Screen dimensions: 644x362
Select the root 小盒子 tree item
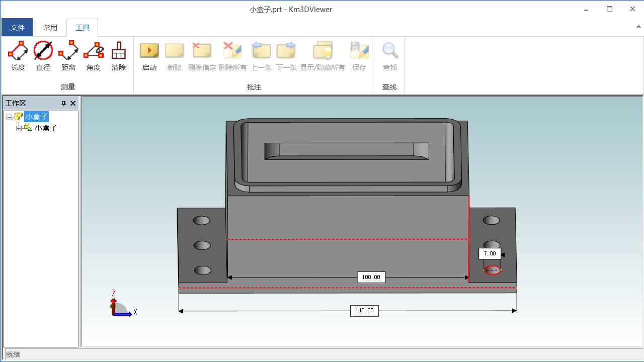(x=37, y=117)
